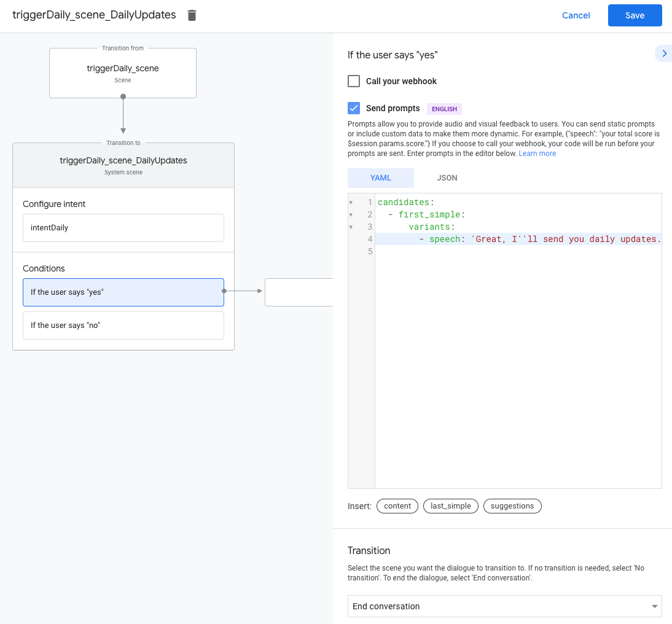Collapse fold arrow on line 2 first_simple
This screenshot has width=672, height=624.
coord(351,215)
